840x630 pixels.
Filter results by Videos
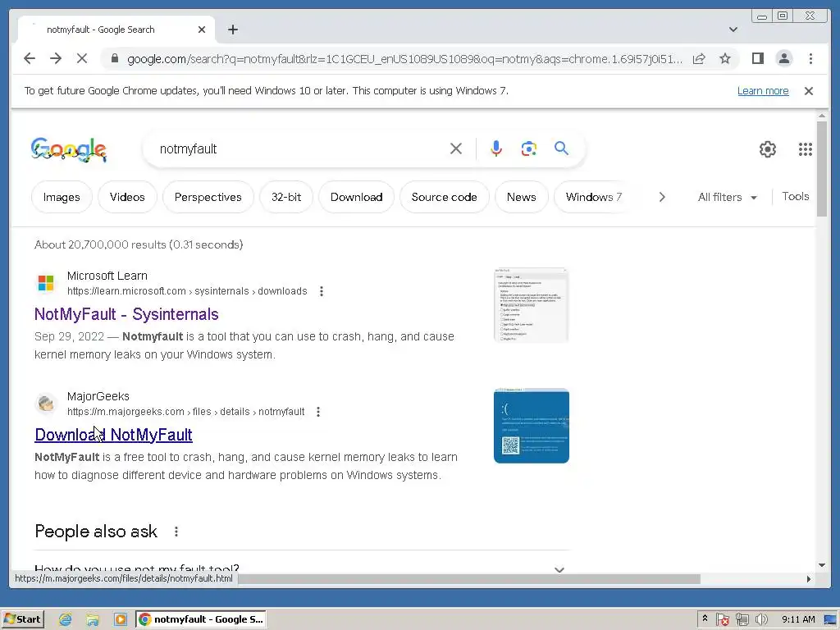point(127,197)
